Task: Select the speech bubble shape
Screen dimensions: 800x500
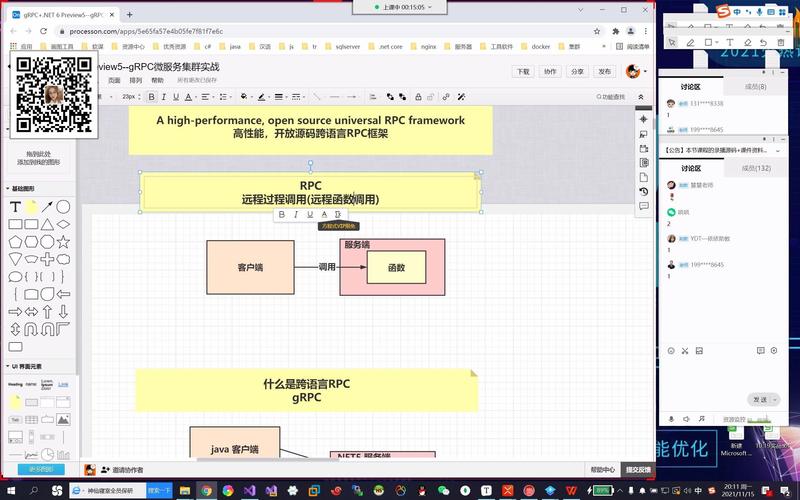Action: (15, 277)
